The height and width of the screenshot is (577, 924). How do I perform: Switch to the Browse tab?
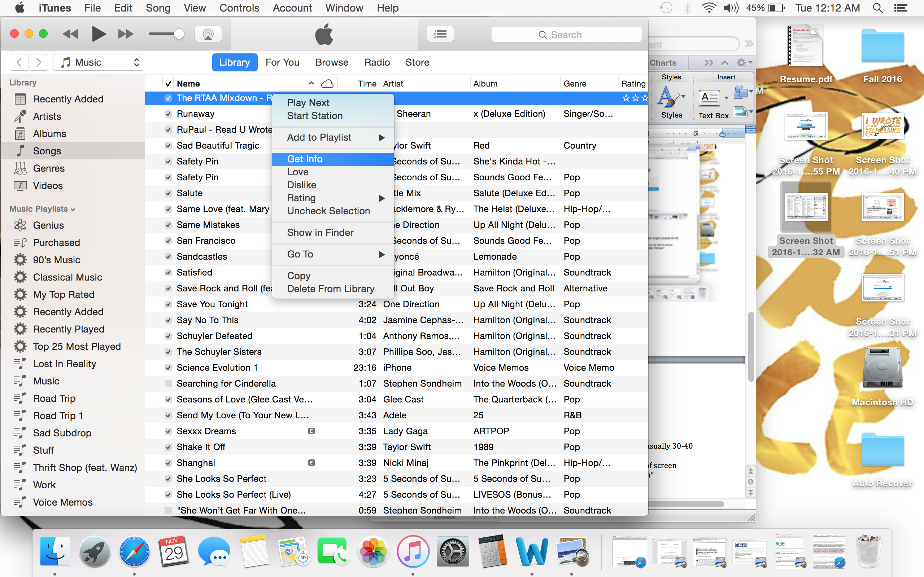331,62
